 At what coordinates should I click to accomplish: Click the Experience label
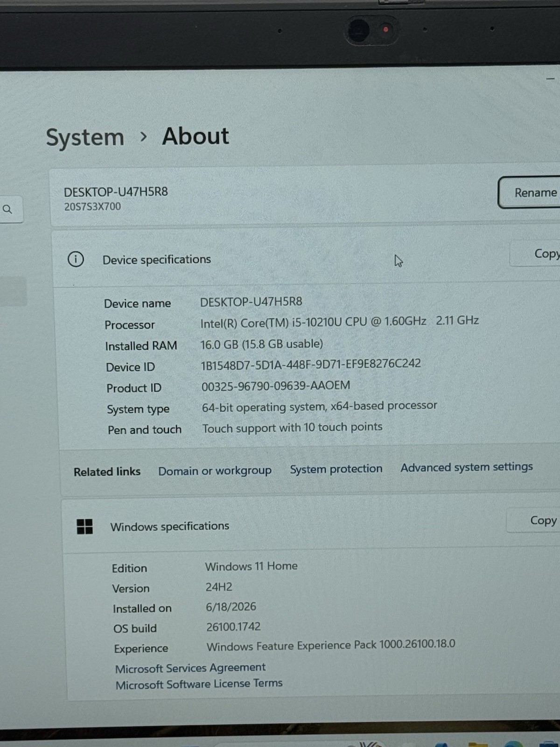[141, 648]
